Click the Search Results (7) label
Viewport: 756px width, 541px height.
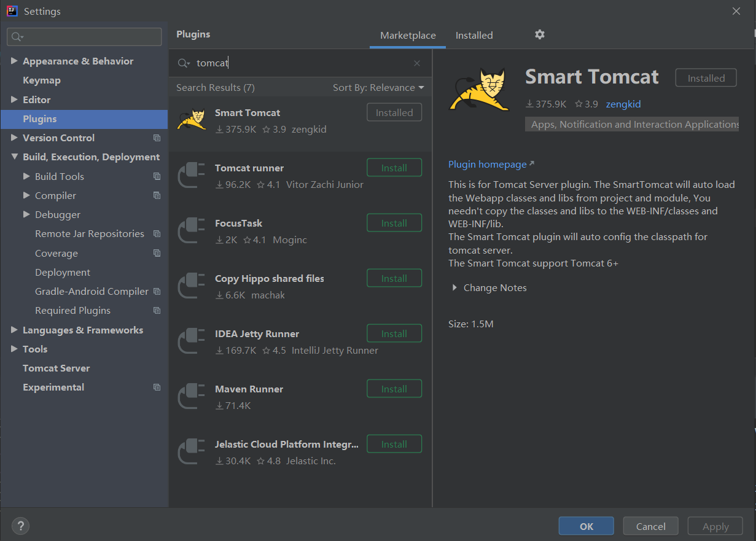pyautogui.click(x=216, y=88)
